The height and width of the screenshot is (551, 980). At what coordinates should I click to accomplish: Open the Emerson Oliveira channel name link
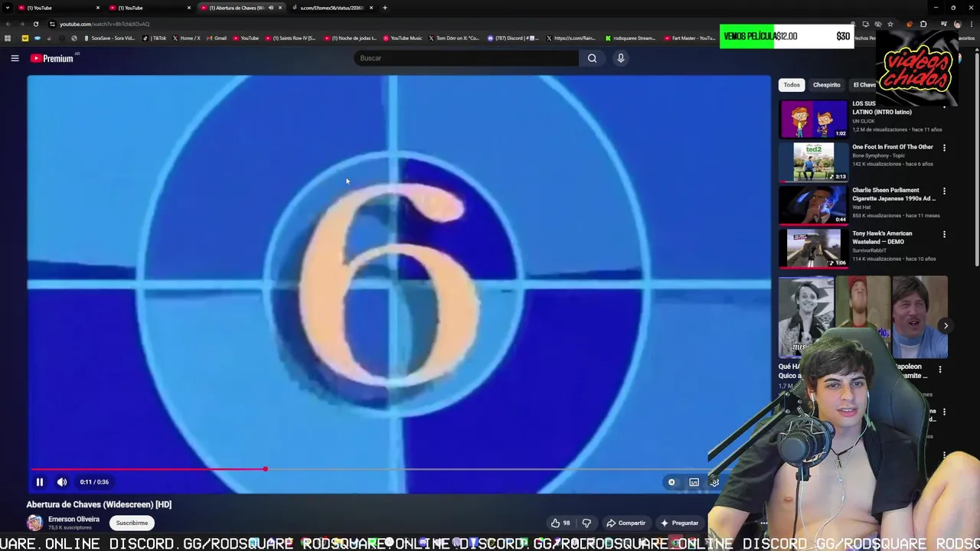73,519
